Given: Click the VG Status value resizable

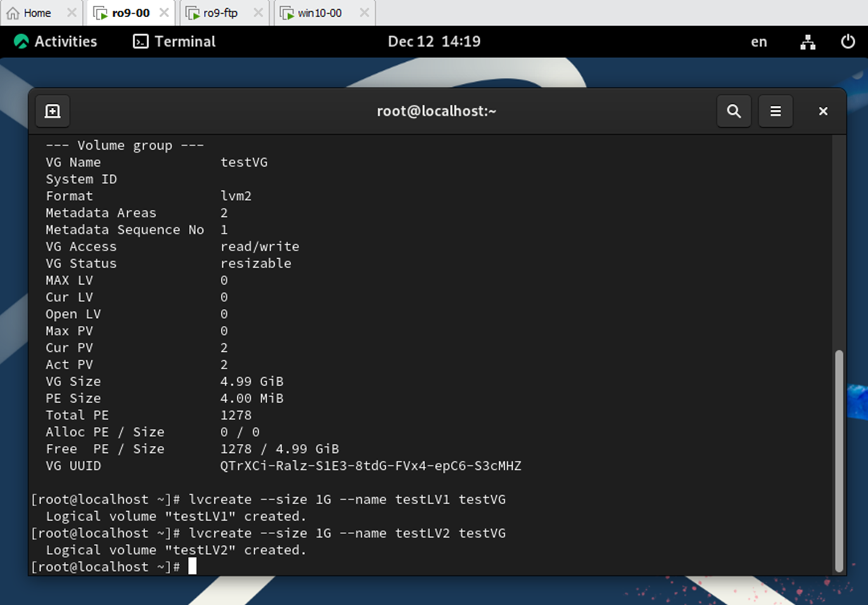Looking at the screenshot, I should coord(256,263).
